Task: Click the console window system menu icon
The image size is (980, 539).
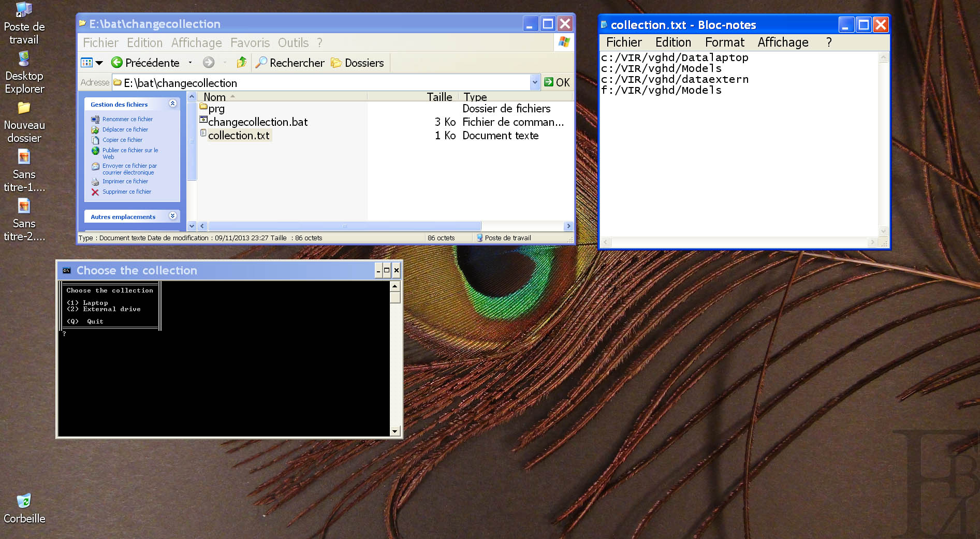Action: point(67,270)
